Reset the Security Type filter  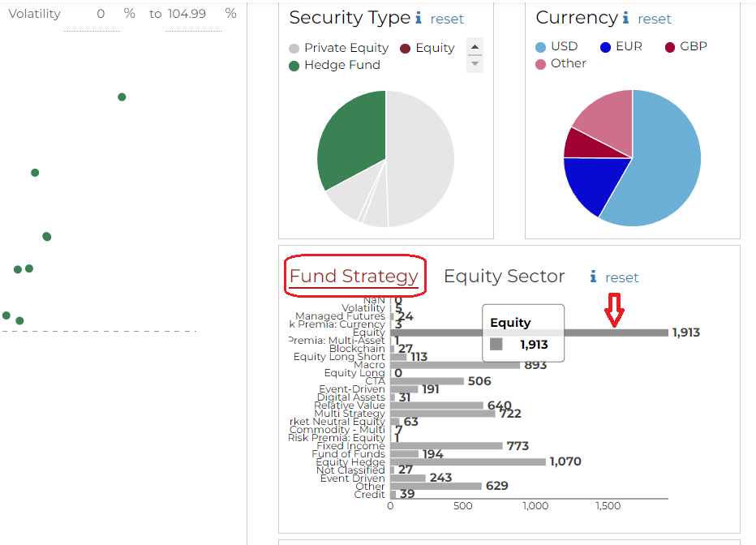click(447, 19)
